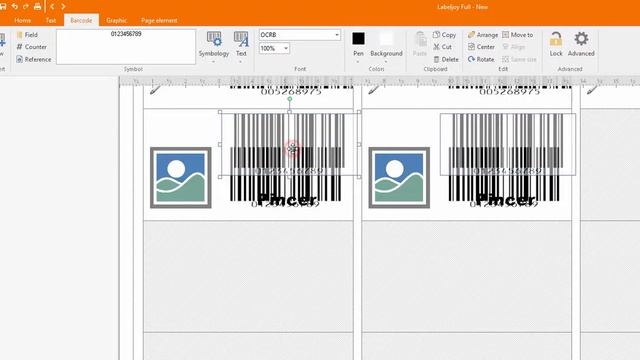Expand the OCRB font name dropdown
Screen dimensions: 640x360
coord(337,35)
